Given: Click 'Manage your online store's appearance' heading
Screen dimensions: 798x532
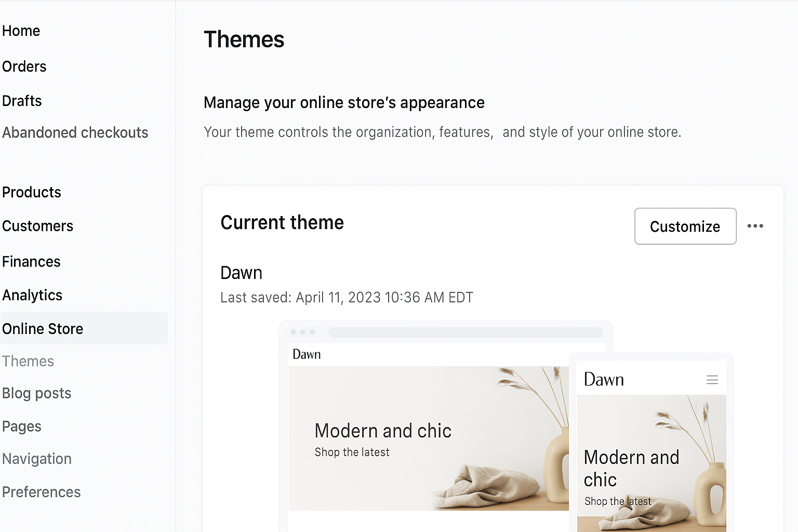Looking at the screenshot, I should pyautogui.click(x=344, y=103).
